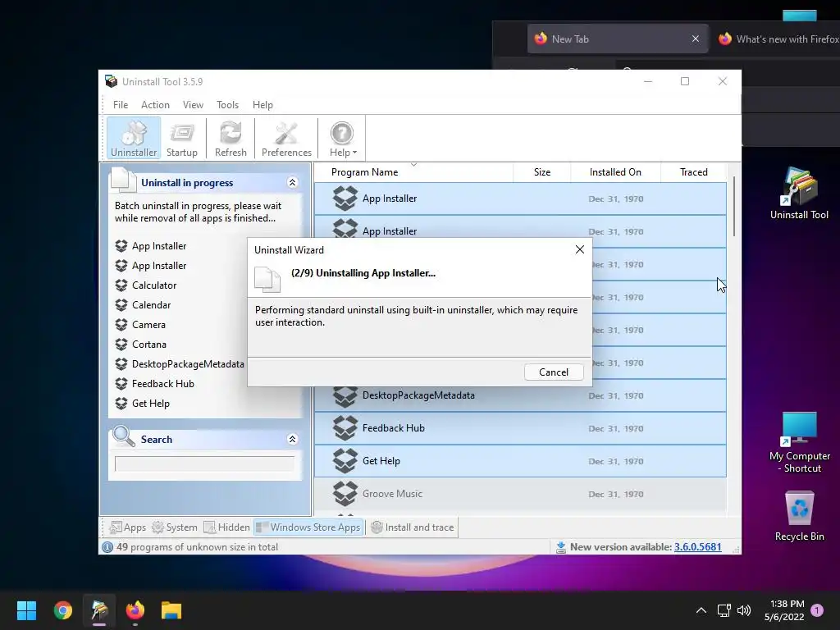This screenshot has height=630, width=840.
Task: Select the Windows Store Apps tab
Action: [x=308, y=527]
